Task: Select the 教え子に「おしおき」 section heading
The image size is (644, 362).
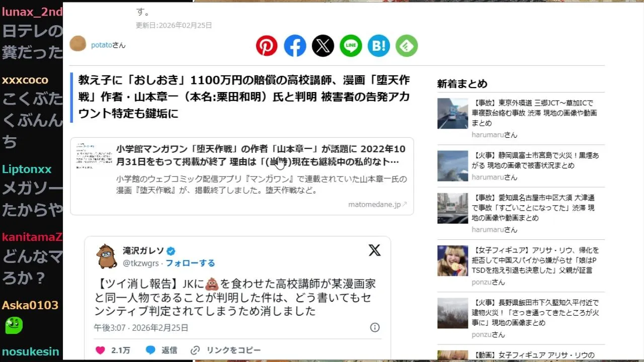Action: tap(244, 97)
